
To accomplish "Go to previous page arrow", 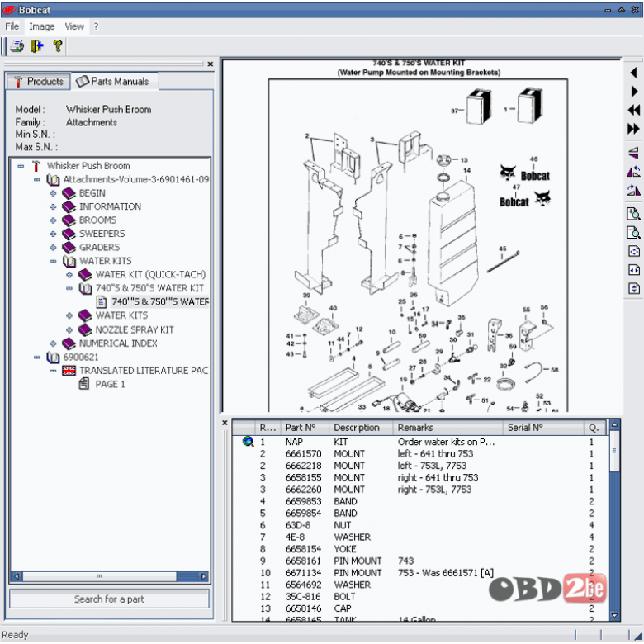I will (633, 73).
